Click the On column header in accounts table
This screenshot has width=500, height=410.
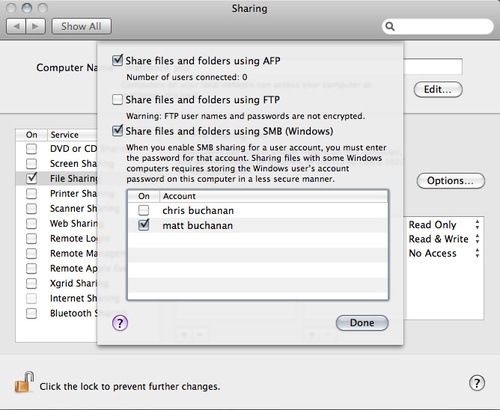pos(144,196)
